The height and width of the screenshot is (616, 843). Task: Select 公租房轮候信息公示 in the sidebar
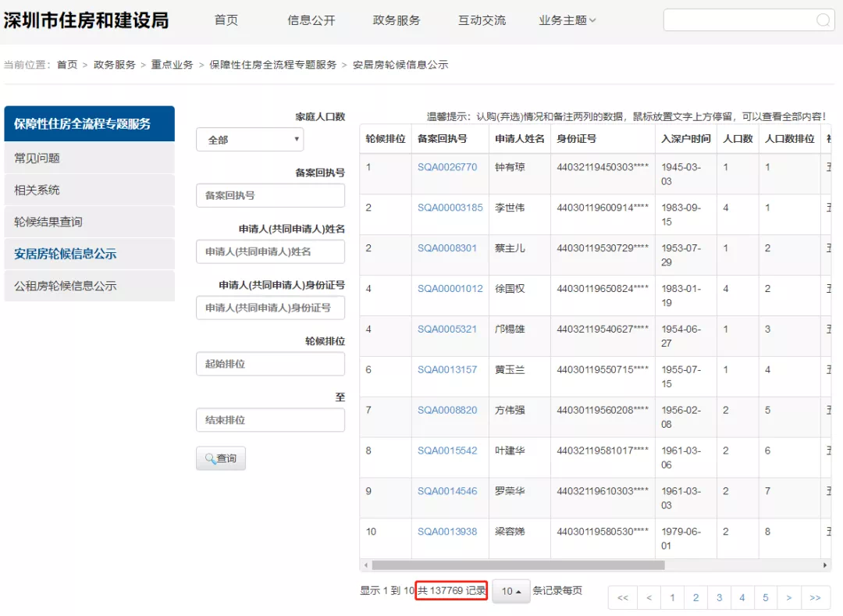pos(66,286)
